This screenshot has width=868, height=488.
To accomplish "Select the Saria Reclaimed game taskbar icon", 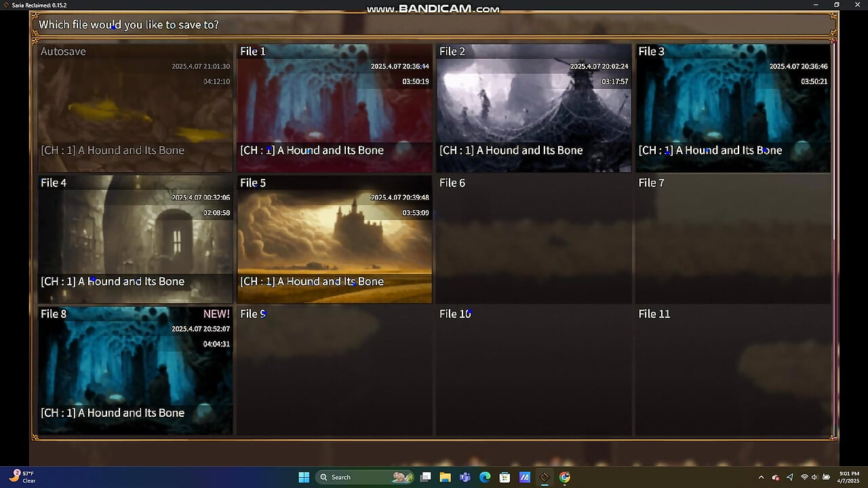I will click(x=545, y=477).
